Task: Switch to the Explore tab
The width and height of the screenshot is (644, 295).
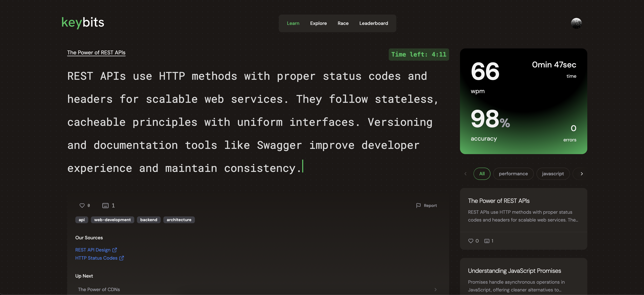Action: [318, 23]
